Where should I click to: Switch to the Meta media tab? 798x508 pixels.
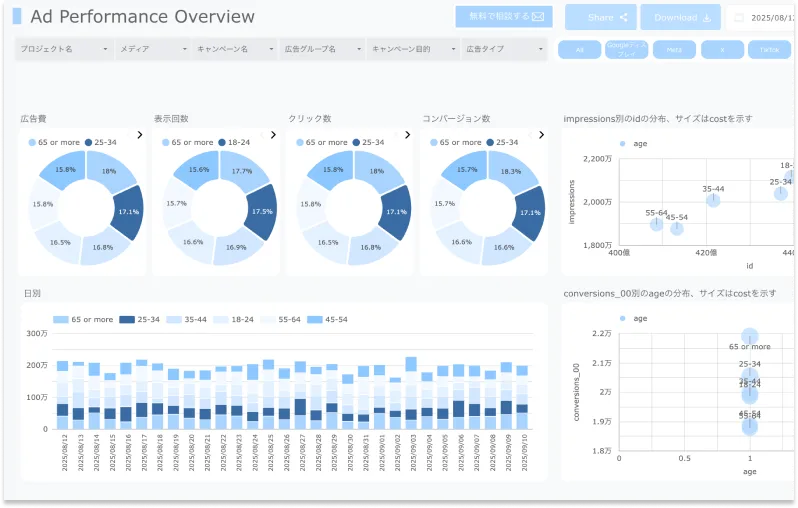click(674, 49)
